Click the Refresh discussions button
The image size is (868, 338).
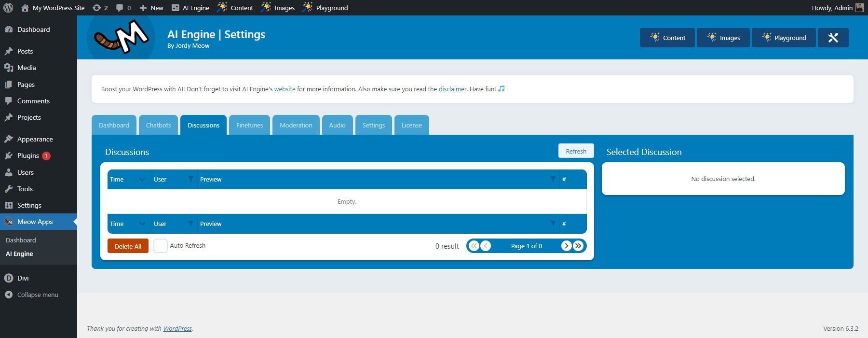click(576, 151)
